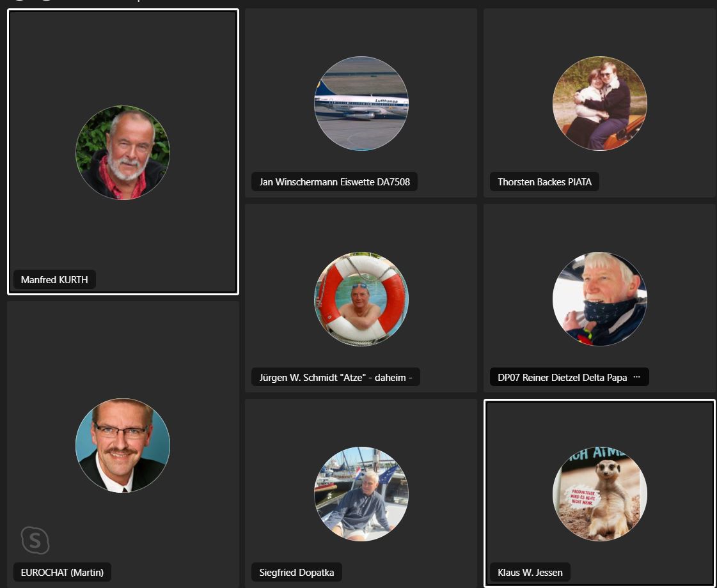Select the DP07 Reiner Dietzel Delta Papa label
The image size is (717, 588).
pyautogui.click(x=562, y=377)
